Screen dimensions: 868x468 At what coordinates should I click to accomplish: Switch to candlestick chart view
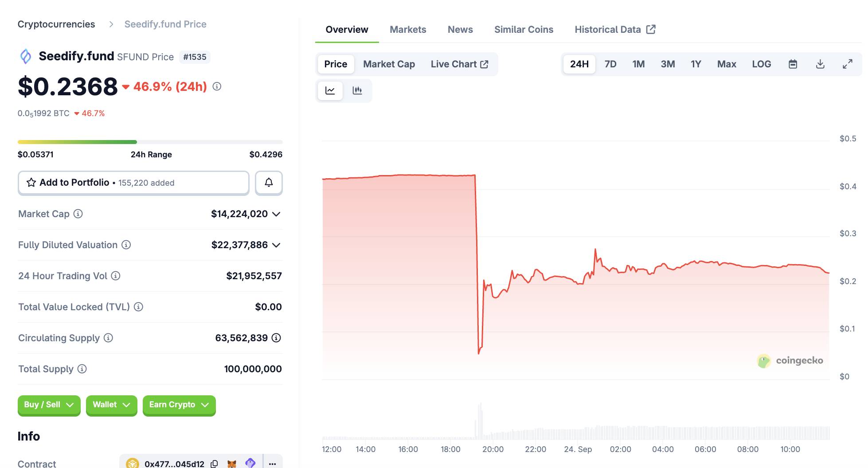[x=357, y=91]
